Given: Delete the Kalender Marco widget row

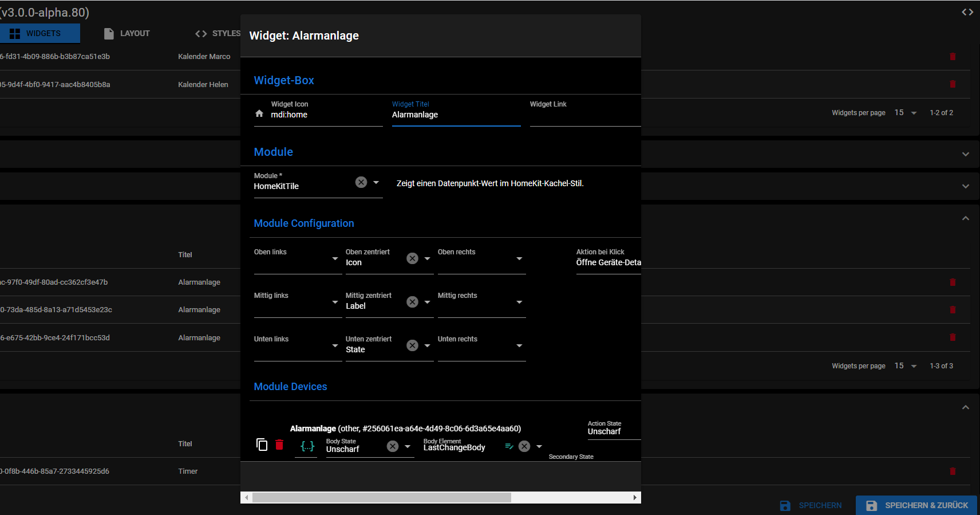Looking at the screenshot, I should tap(953, 57).
